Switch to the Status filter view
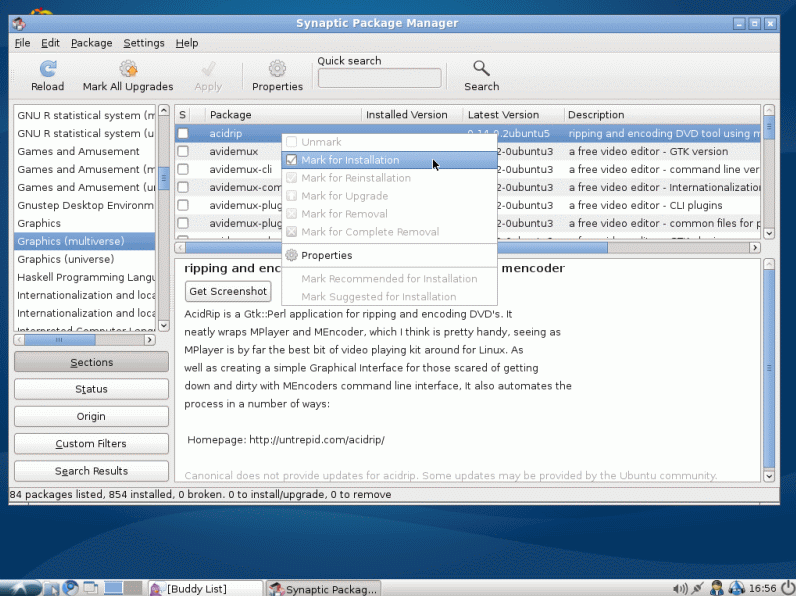The width and height of the screenshot is (796, 596). 91,389
